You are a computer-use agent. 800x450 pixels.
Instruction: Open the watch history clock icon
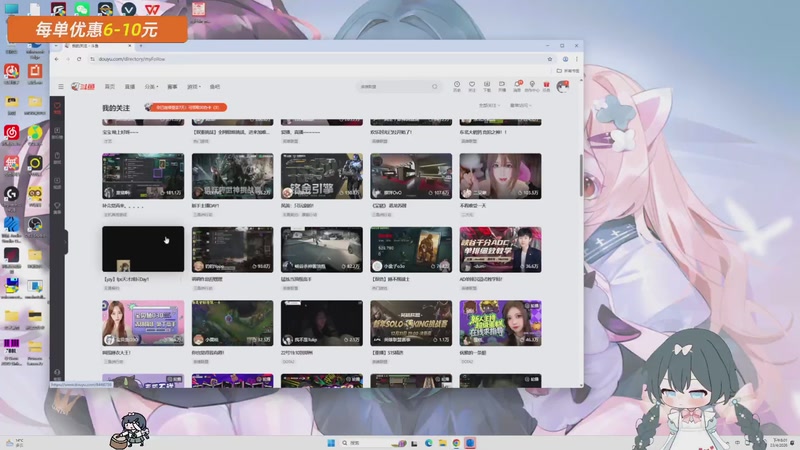click(457, 86)
